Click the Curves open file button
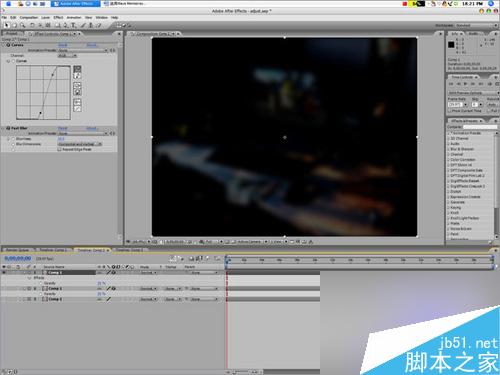The width and height of the screenshot is (500, 375). [77, 85]
